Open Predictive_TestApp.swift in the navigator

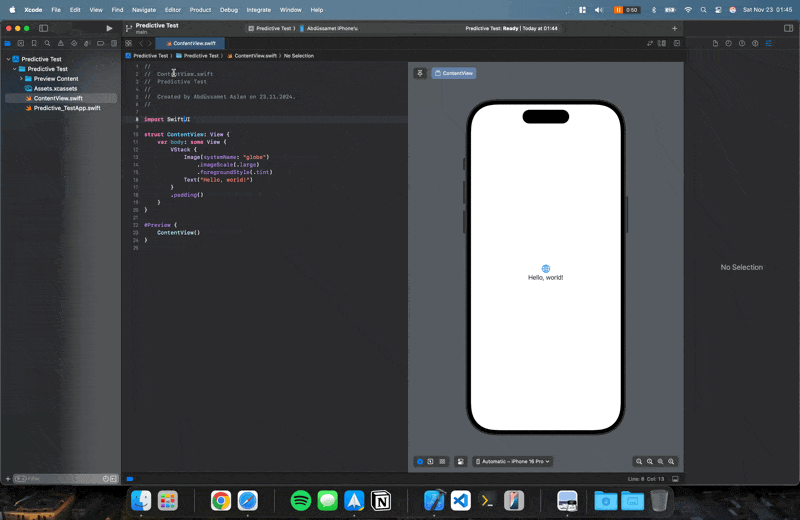tap(67, 108)
